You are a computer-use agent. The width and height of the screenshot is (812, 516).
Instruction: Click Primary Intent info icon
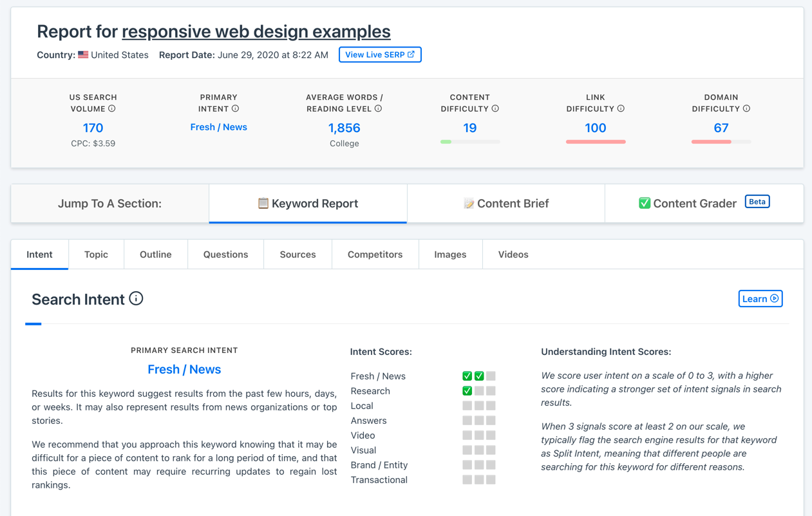tap(236, 109)
